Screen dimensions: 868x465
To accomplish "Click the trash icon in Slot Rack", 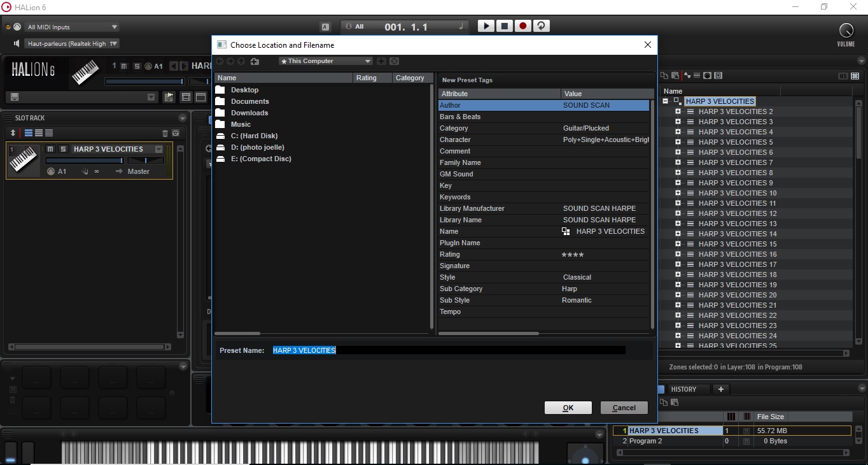I will 165,133.
